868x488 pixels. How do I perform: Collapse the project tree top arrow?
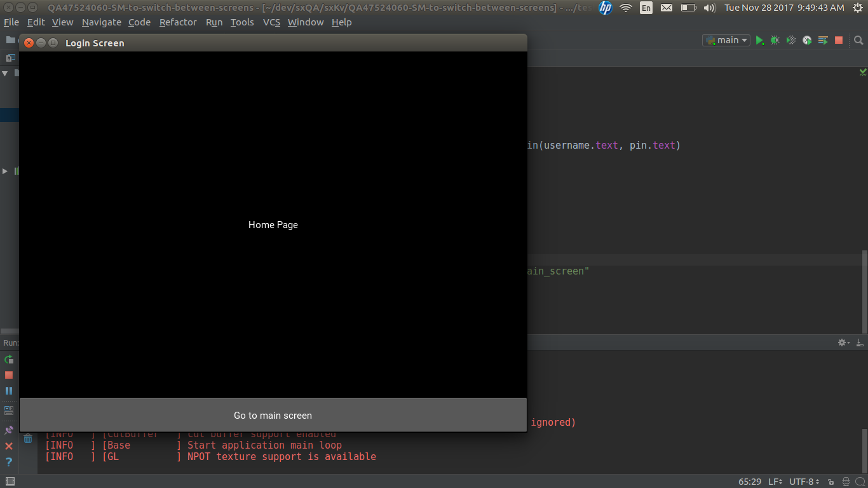click(x=5, y=73)
